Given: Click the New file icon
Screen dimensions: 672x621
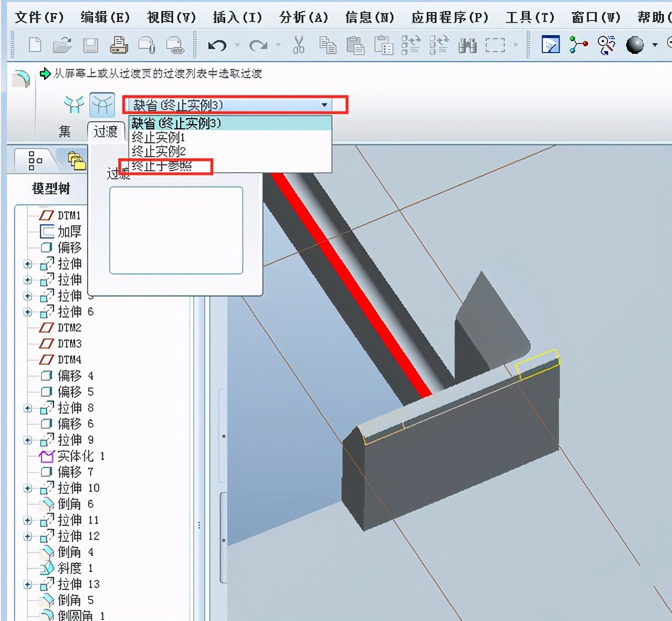Looking at the screenshot, I should click(35, 45).
